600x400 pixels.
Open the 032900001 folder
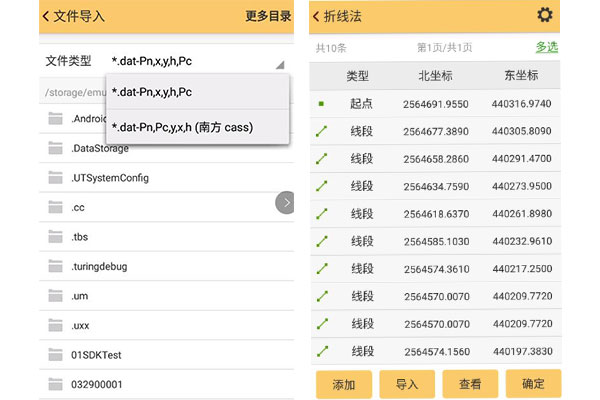(x=96, y=384)
